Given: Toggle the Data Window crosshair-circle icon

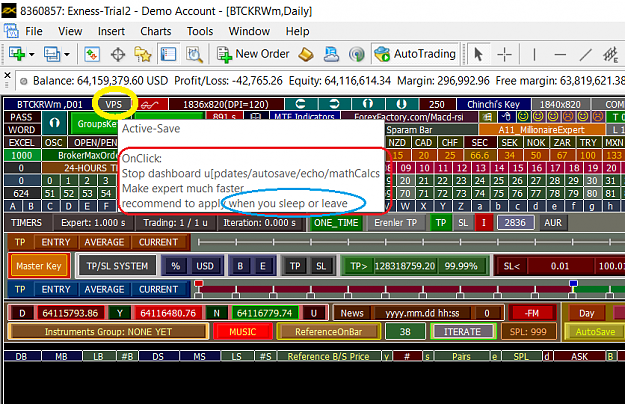Looking at the screenshot, I should 118,54.
